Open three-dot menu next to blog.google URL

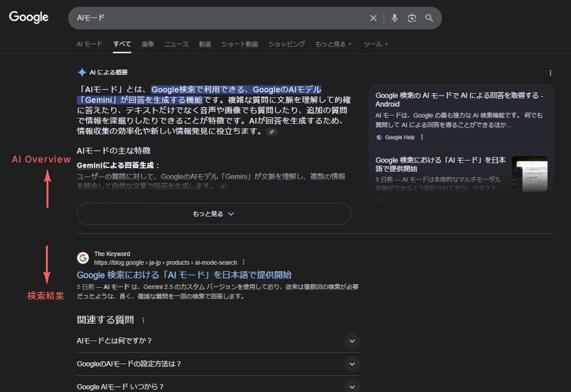[x=244, y=262]
